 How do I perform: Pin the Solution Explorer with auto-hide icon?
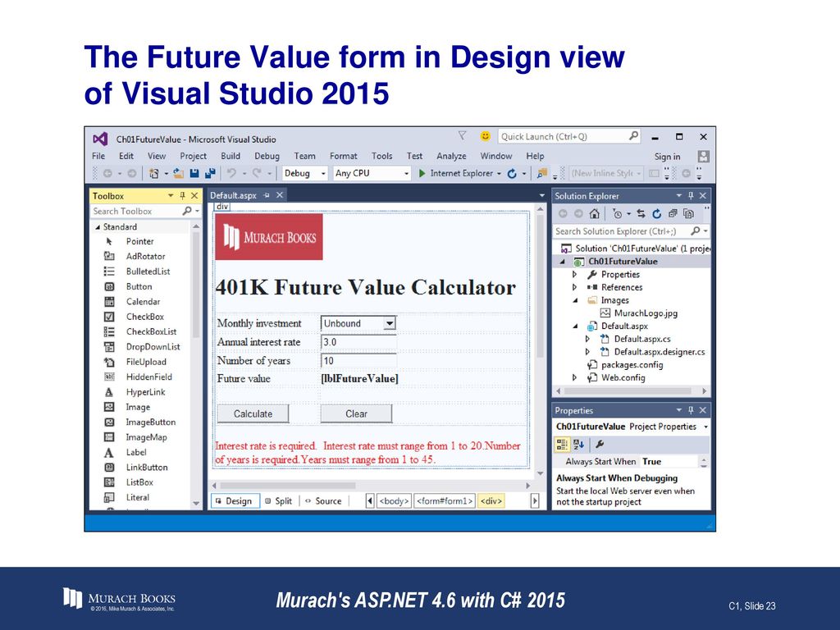tap(691, 195)
